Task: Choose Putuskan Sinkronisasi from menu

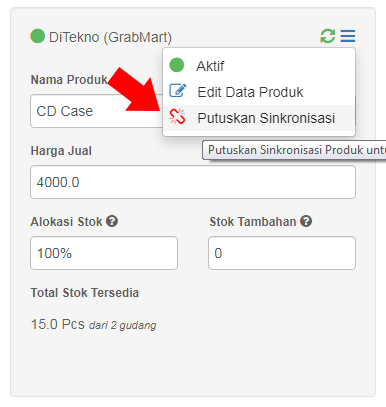Action: pos(259,118)
